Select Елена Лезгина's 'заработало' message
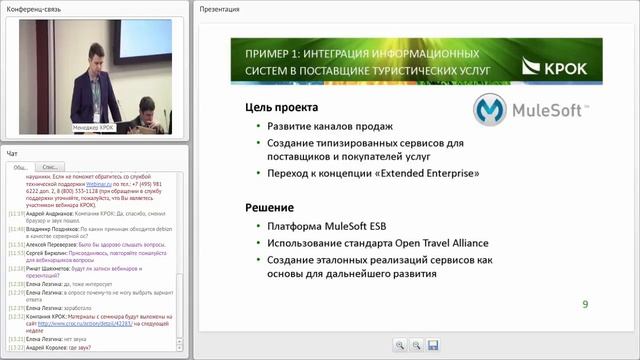Image resolution: width=640 pixels, height=360 pixels. coord(50,308)
